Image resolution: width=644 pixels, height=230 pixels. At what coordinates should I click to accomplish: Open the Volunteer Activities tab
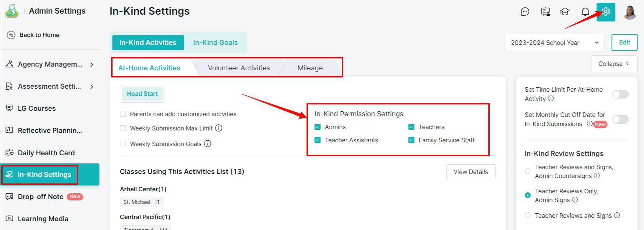pos(239,68)
